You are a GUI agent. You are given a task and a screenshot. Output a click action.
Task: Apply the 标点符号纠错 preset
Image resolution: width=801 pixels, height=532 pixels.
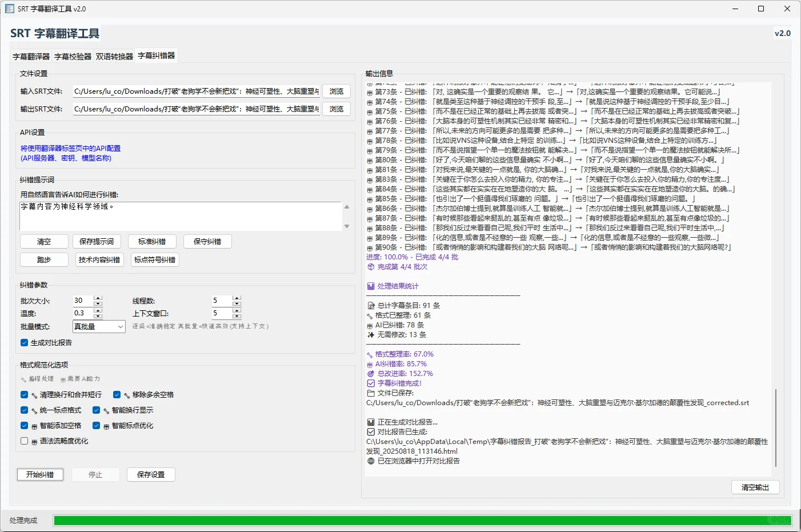(x=155, y=260)
